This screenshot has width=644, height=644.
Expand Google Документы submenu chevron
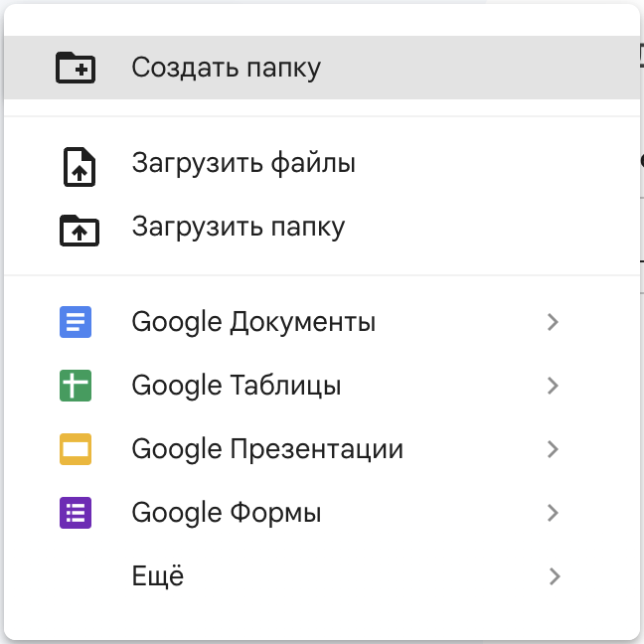[554, 322]
